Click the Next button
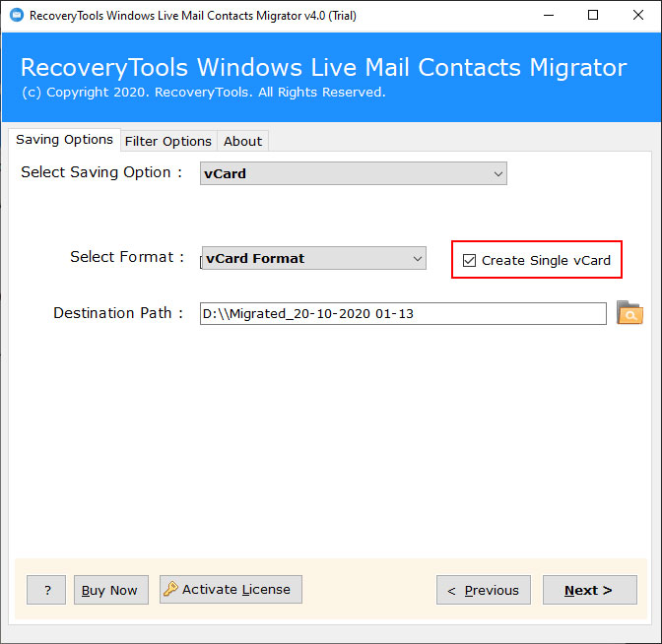 point(589,590)
